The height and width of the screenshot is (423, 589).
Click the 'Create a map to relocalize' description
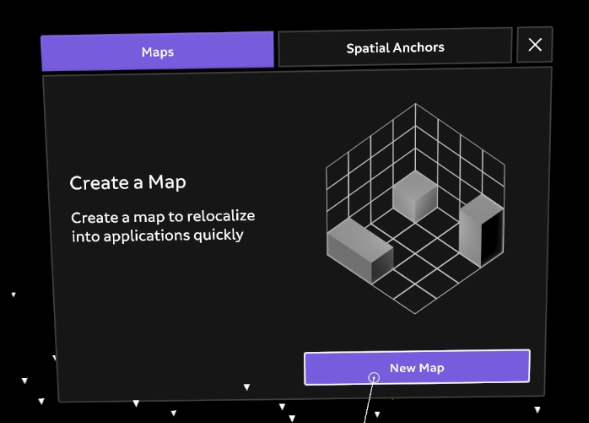(x=163, y=226)
